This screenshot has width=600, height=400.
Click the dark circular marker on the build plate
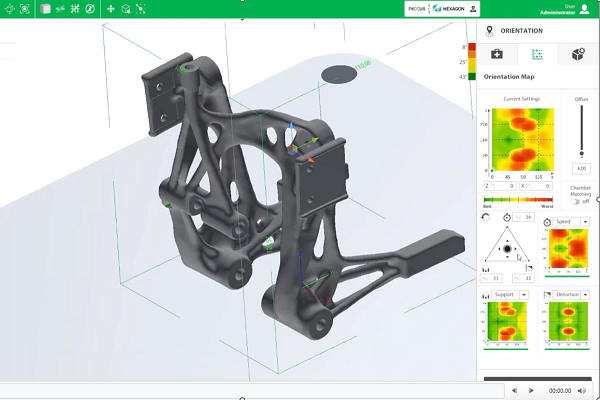pos(339,74)
